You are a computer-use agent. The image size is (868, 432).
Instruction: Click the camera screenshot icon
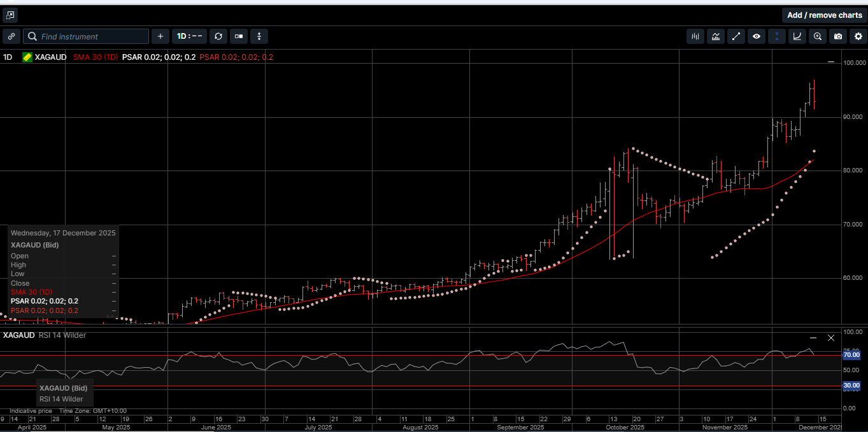click(x=837, y=36)
